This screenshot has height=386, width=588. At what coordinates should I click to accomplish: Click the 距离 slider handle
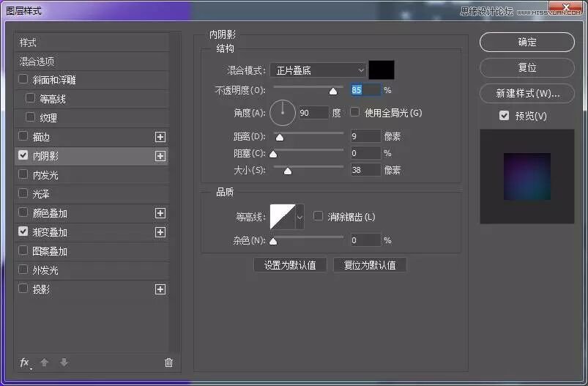[x=280, y=137]
